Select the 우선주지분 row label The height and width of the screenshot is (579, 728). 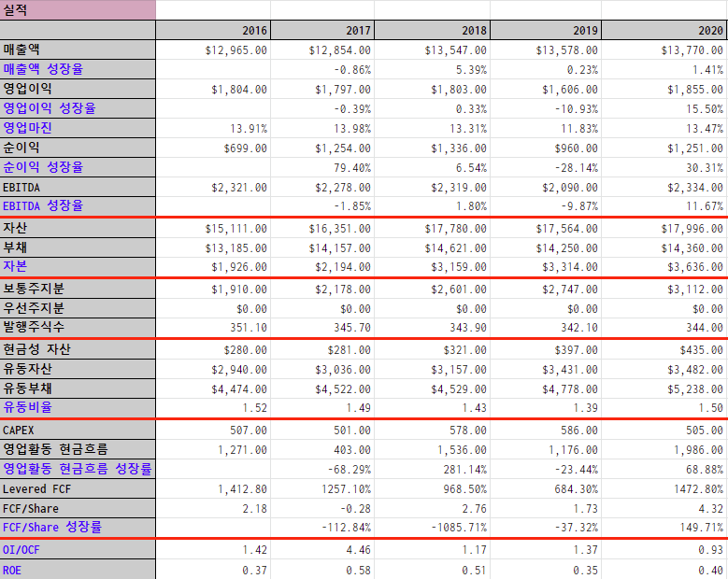[x=78, y=308]
